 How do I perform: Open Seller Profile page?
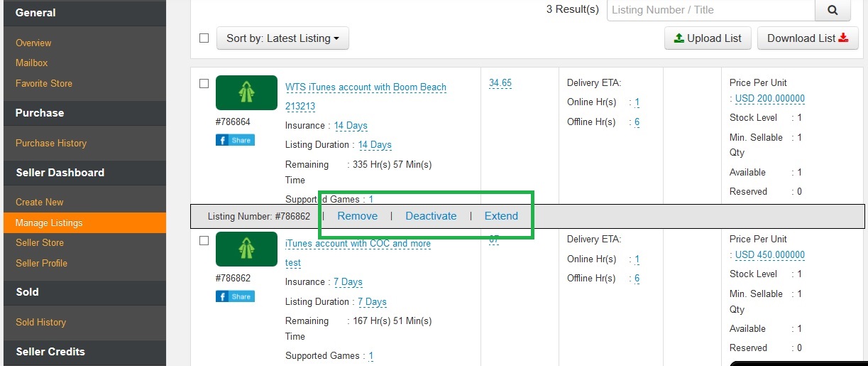pyautogui.click(x=41, y=263)
